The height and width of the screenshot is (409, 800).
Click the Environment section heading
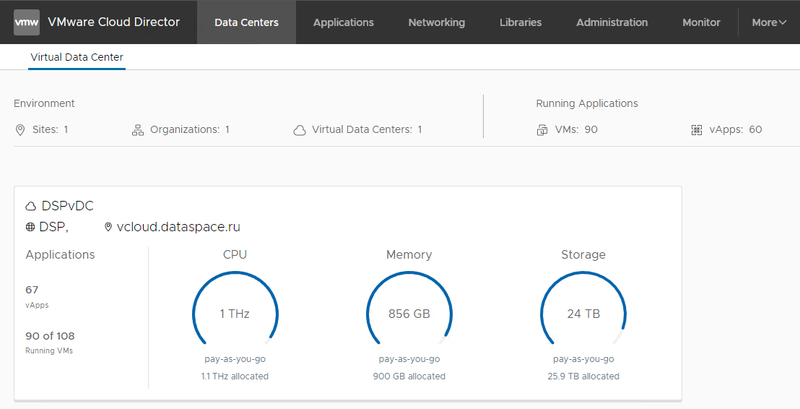[44, 103]
